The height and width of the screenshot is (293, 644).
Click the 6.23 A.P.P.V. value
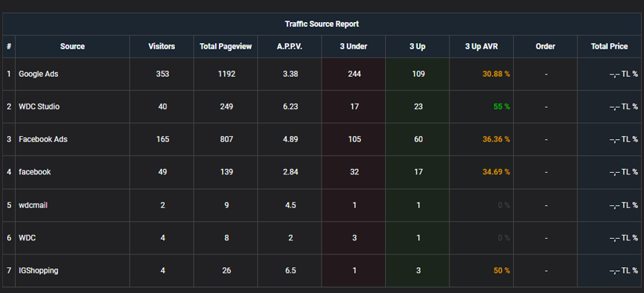click(x=290, y=107)
